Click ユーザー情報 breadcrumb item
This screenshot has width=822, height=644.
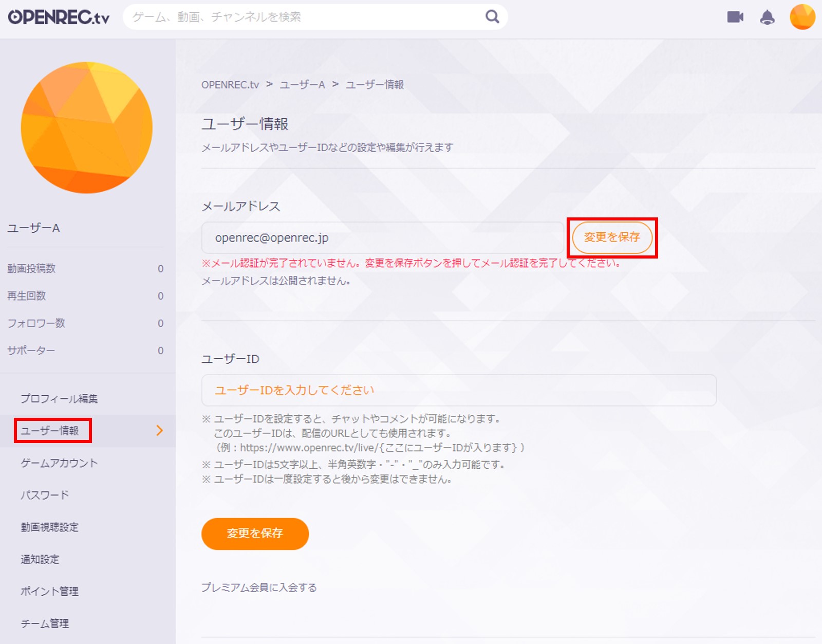(x=375, y=85)
